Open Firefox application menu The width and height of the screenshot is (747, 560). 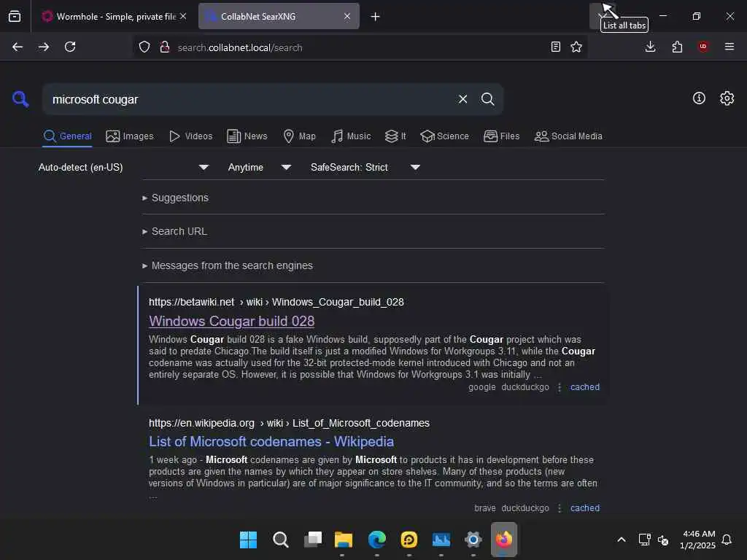pyautogui.click(x=729, y=46)
